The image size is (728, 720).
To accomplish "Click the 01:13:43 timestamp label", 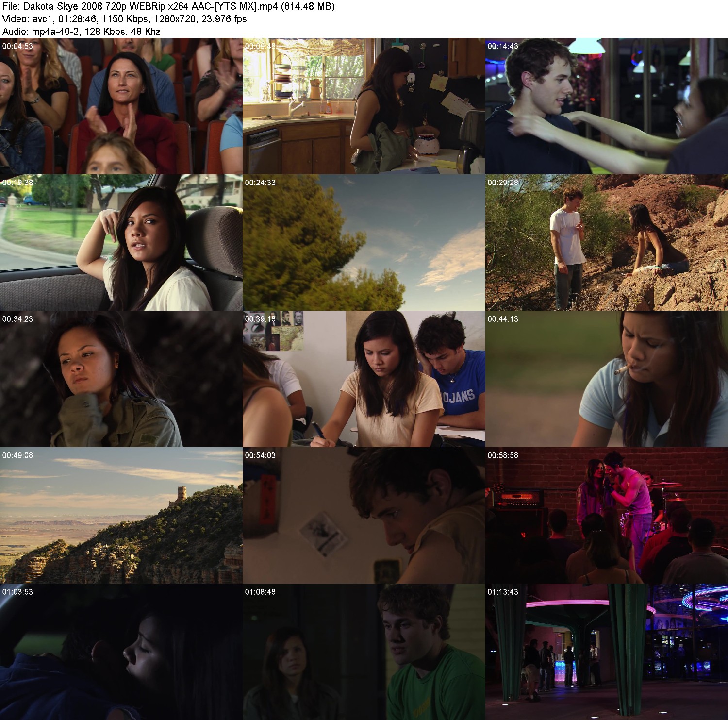I will click(x=503, y=592).
